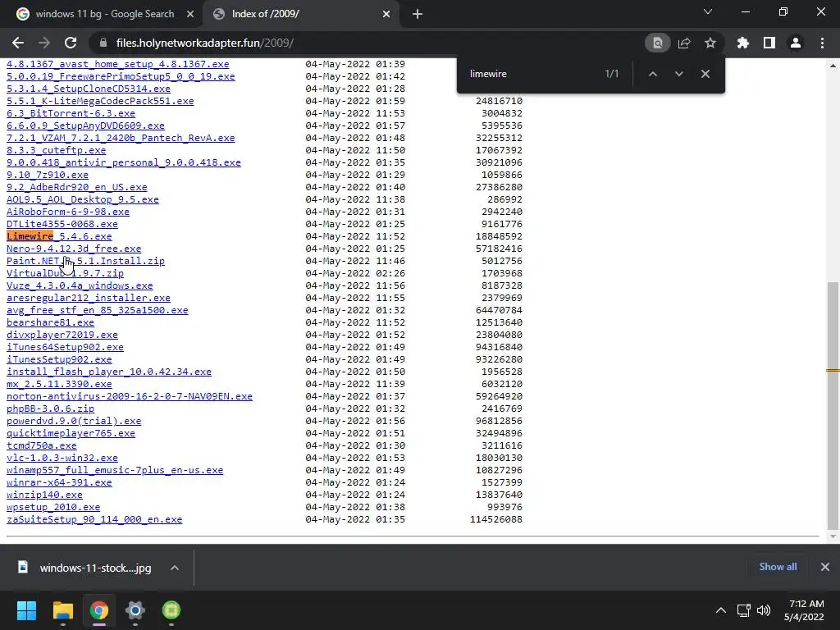Screen dimensions: 840x630
Task: Click the page vertical scrollbar thumb
Action: click(833, 405)
